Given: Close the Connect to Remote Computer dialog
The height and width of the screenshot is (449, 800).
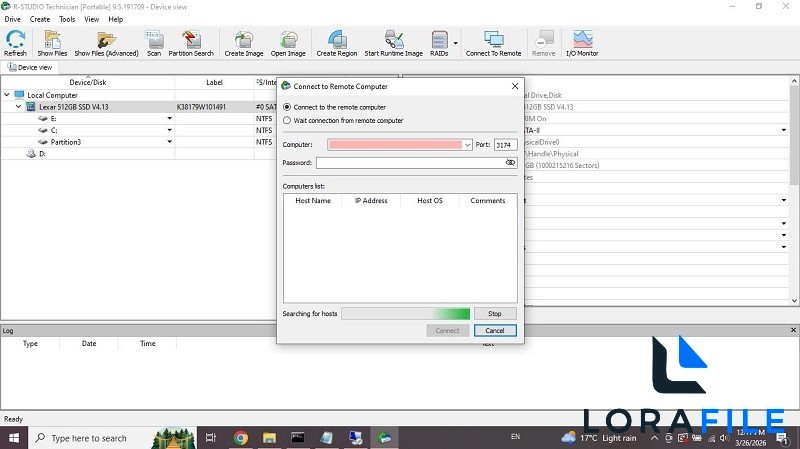Looking at the screenshot, I should tap(515, 86).
